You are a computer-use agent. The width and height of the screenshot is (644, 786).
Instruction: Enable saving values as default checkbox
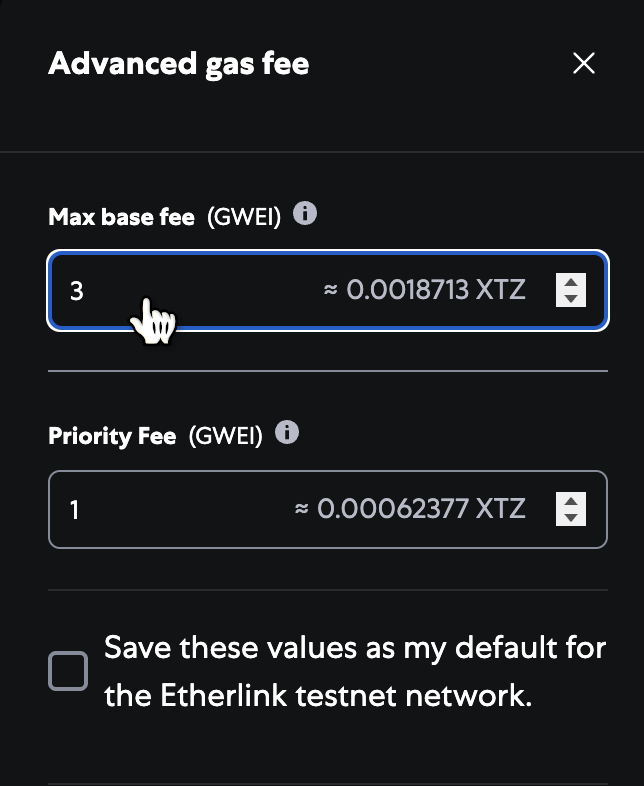pyautogui.click(x=68, y=671)
